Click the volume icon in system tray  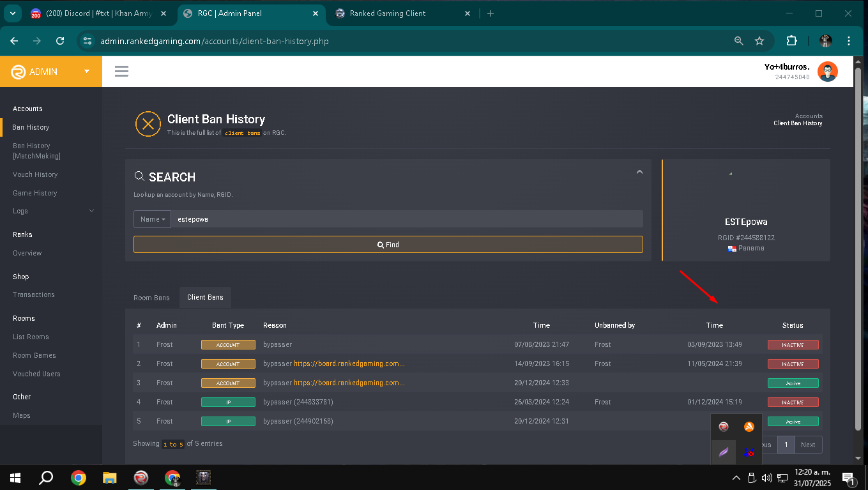pyautogui.click(x=767, y=477)
